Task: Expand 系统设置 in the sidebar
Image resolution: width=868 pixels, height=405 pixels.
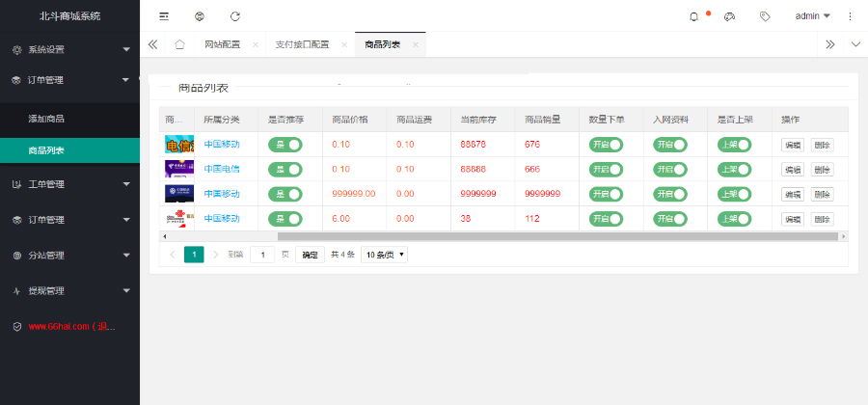Action: [69, 49]
